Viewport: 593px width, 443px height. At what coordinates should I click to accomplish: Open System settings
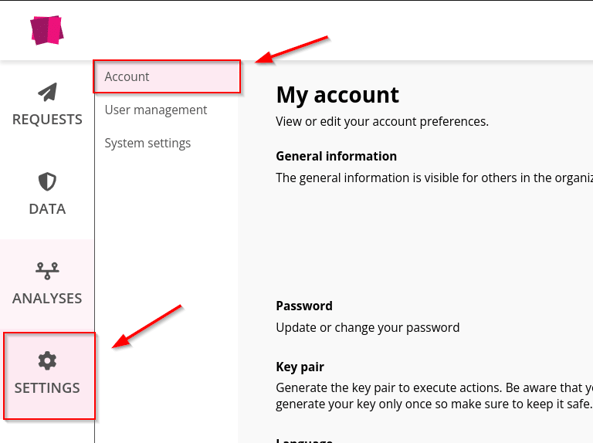point(147,143)
